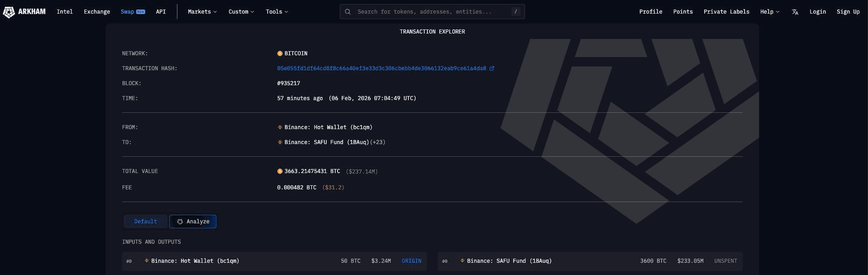Viewport: 868px width, 275px height.
Task: Click the BTC coin icon near total value
Action: tap(280, 171)
